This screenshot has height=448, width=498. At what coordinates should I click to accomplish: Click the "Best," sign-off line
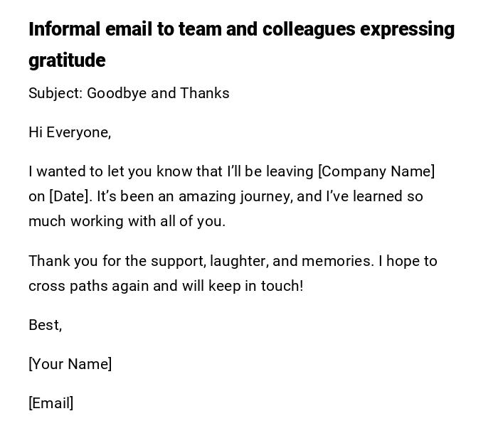[46, 325]
